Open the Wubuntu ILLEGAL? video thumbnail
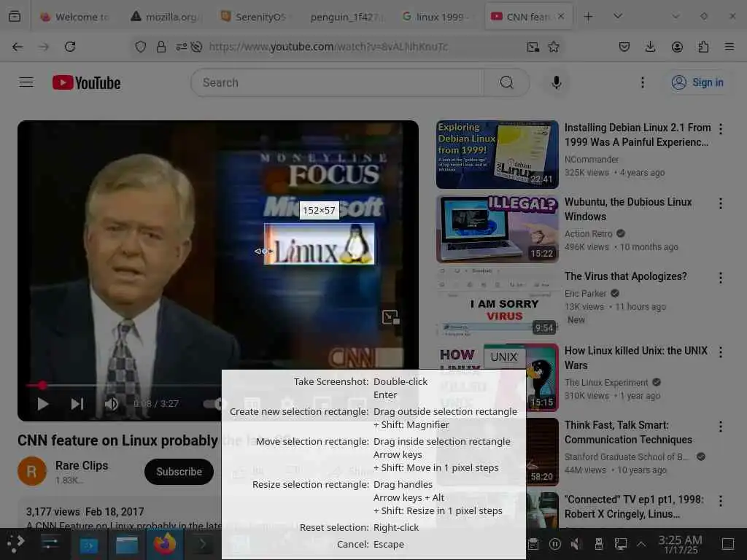 pos(498,228)
